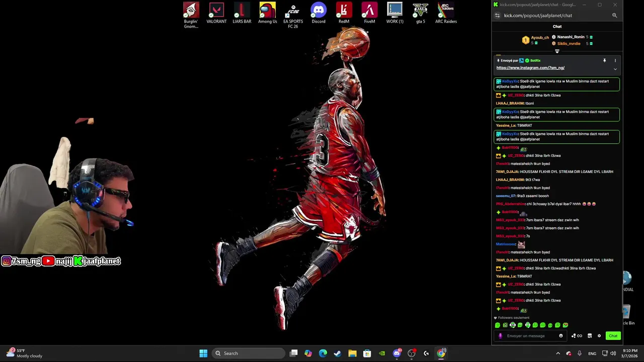Open Discord from the taskbar
Image resolution: width=644 pixels, height=362 pixels.
pos(397,353)
